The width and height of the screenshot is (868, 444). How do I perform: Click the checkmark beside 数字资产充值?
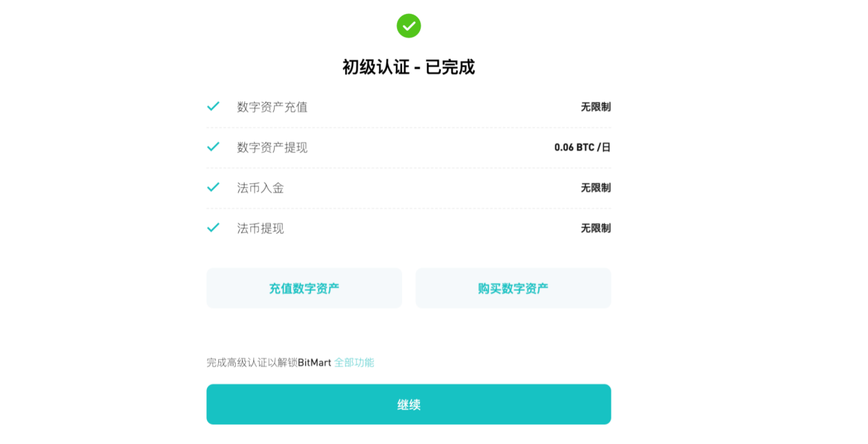pos(213,107)
